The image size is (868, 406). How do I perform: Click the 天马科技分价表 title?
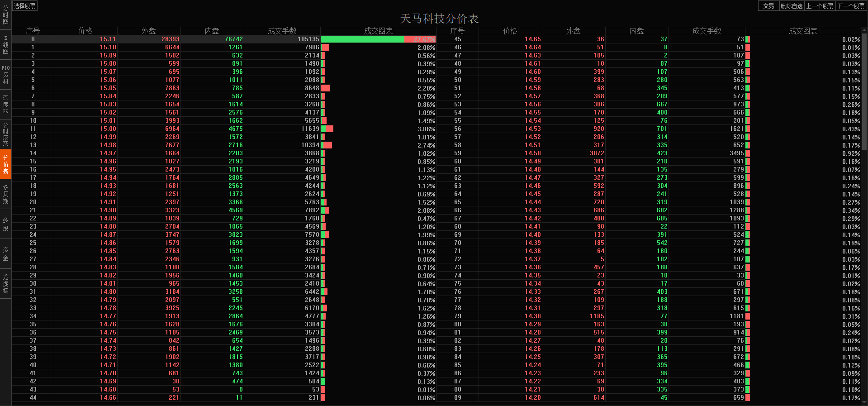pyautogui.click(x=439, y=19)
